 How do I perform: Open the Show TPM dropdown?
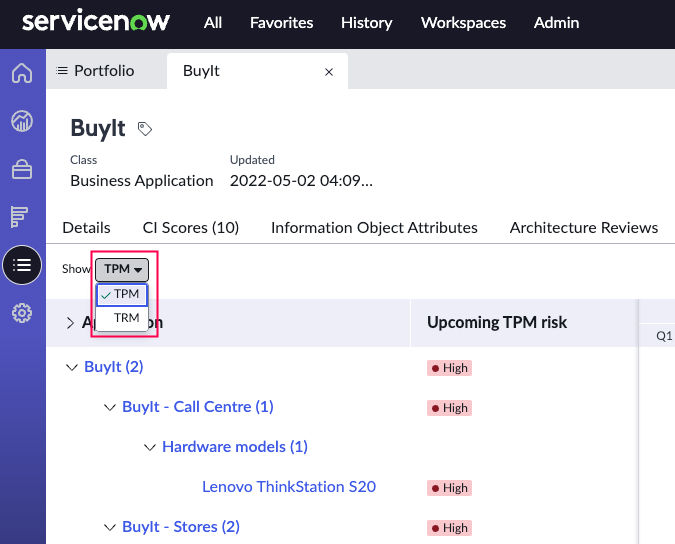(x=122, y=269)
